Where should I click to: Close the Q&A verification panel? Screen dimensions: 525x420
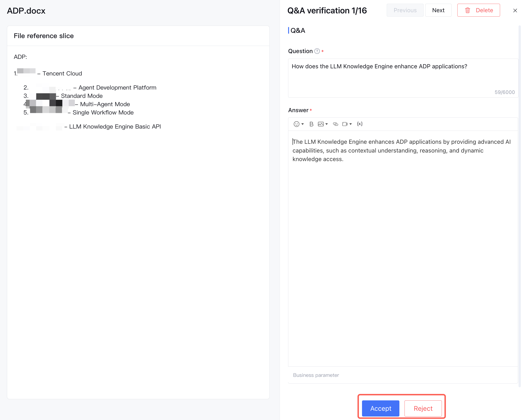point(515,10)
